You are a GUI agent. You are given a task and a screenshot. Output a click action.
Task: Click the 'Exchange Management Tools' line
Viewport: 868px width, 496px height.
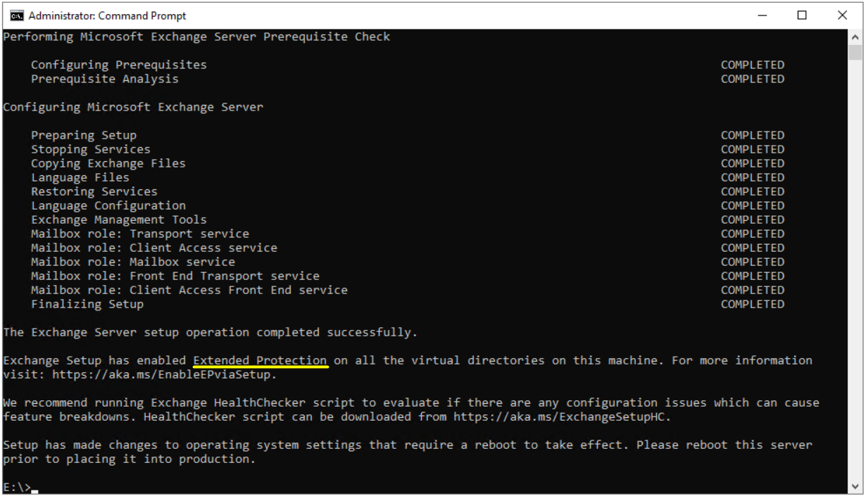119,220
